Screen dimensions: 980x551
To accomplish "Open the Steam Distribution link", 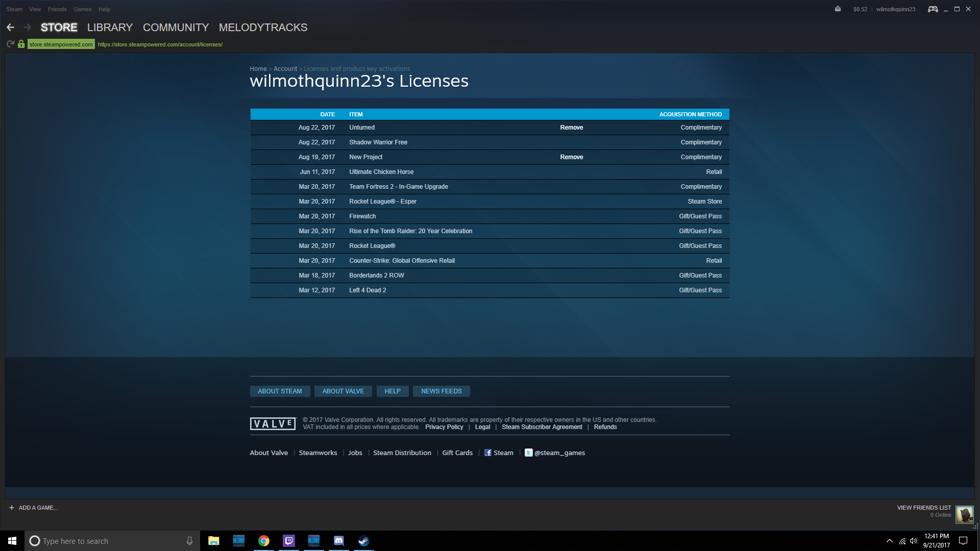I will (x=402, y=453).
